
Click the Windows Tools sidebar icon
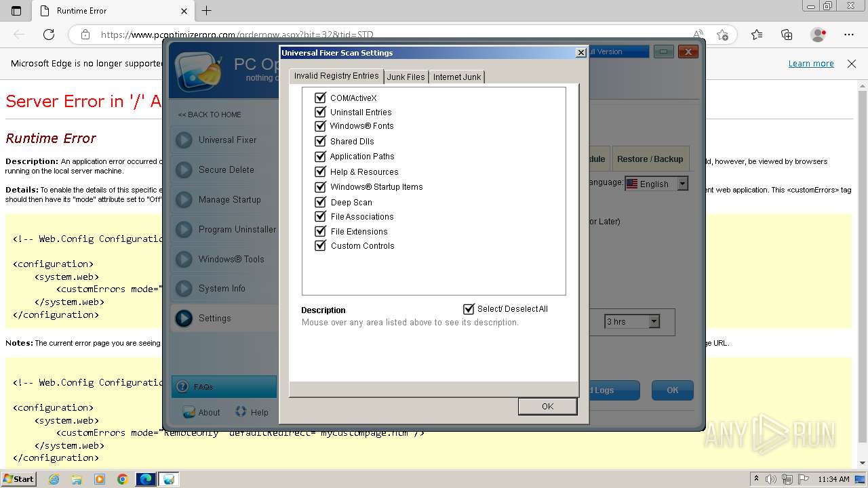[184, 259]
